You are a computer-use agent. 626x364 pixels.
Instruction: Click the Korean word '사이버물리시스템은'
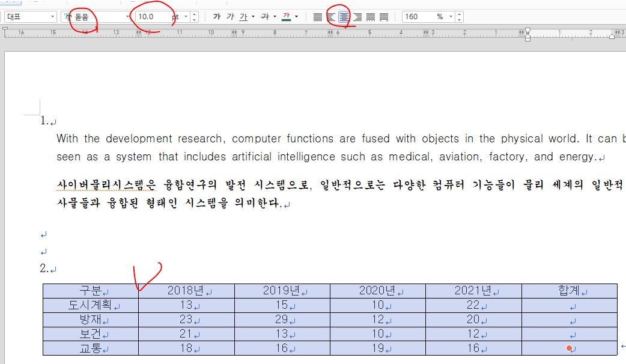click(x=106, y=184)
